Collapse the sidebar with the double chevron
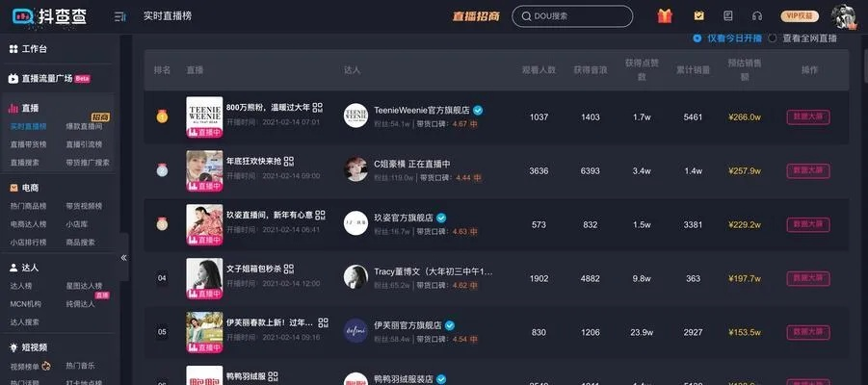This screenshot has height=385, width=868. pyautogui.click(x=123, y=257)
